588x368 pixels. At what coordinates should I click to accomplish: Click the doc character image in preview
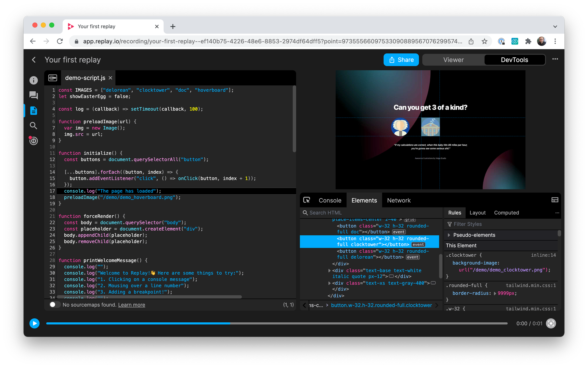tap(400, 127)
